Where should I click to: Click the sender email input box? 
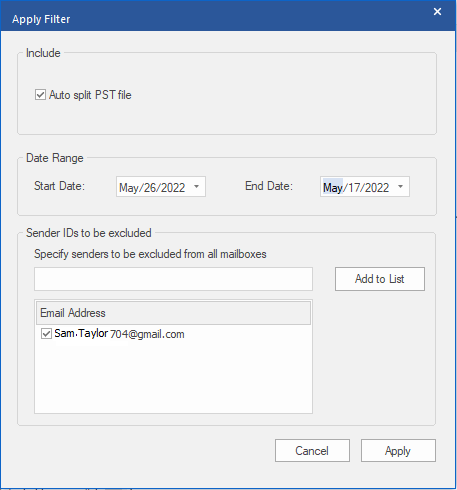click(173, 279)
